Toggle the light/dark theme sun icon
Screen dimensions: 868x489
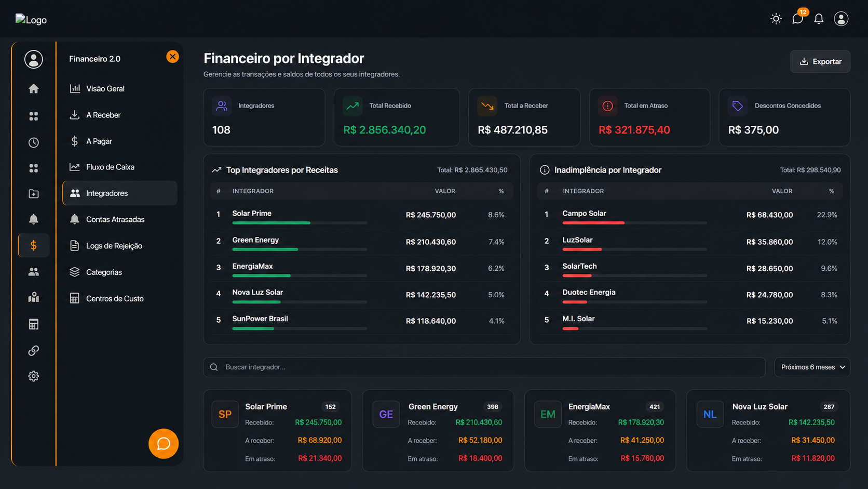pyautogui.click(x=776, y=19)
